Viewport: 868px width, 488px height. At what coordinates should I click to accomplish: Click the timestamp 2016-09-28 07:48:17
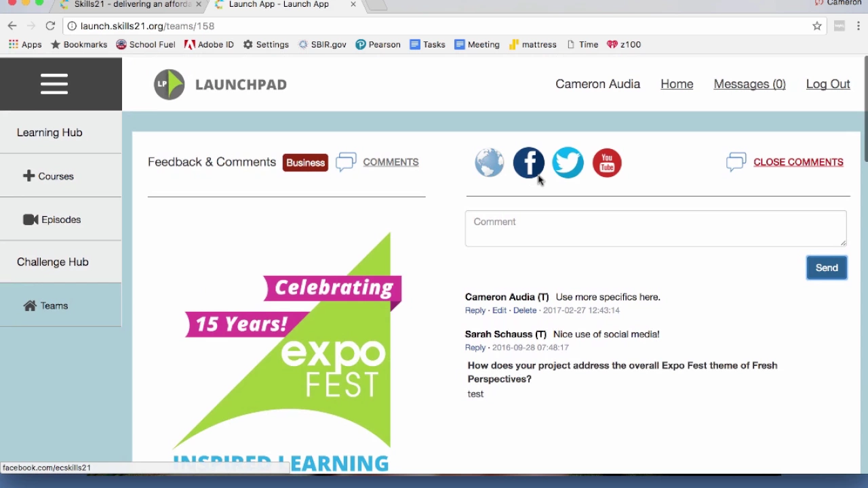[x=530, y=348]
